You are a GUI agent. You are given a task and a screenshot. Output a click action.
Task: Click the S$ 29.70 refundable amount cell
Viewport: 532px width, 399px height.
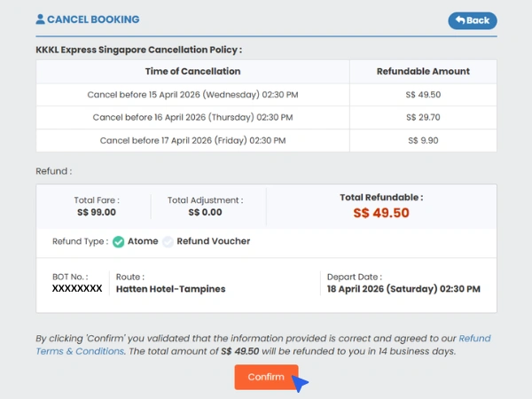tap(423, 117)
